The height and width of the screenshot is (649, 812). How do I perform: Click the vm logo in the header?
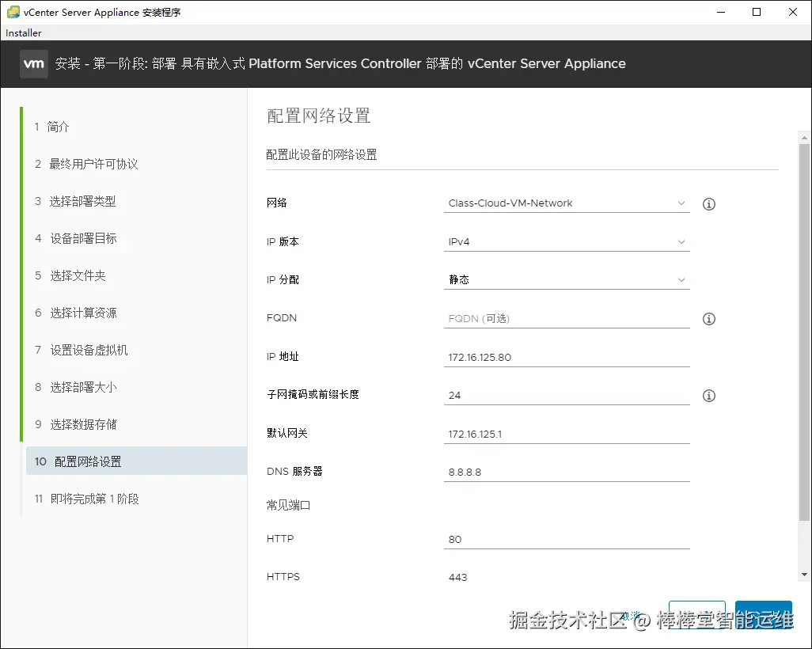coord(34,64)
